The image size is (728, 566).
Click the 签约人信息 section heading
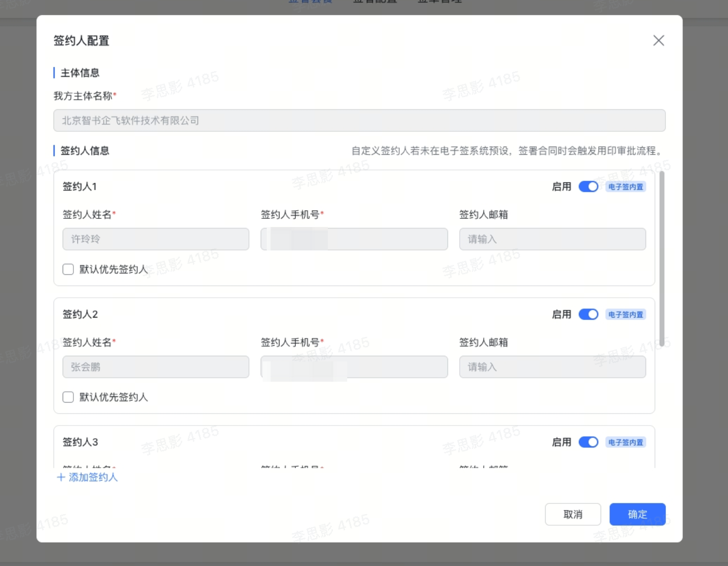point(85,151)
